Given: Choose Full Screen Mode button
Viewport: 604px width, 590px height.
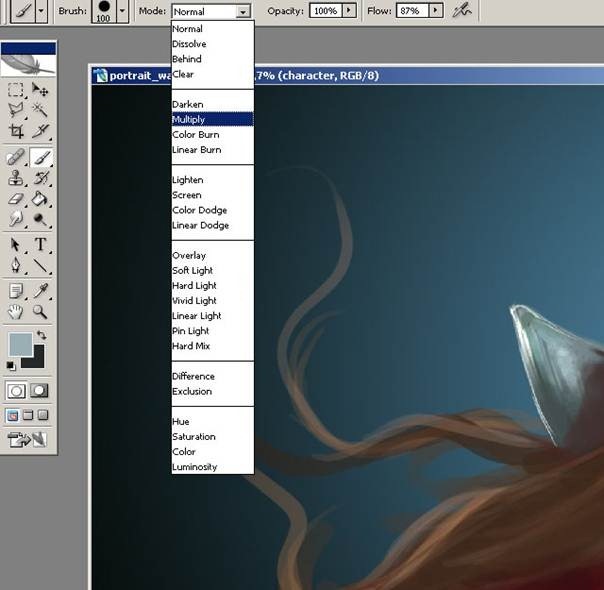Looking at the screenshot, I should pos(43,416).
